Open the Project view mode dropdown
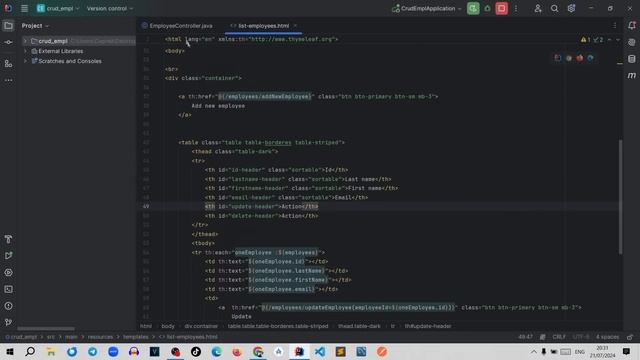This screenshot has width=640, height=360. 36,26
